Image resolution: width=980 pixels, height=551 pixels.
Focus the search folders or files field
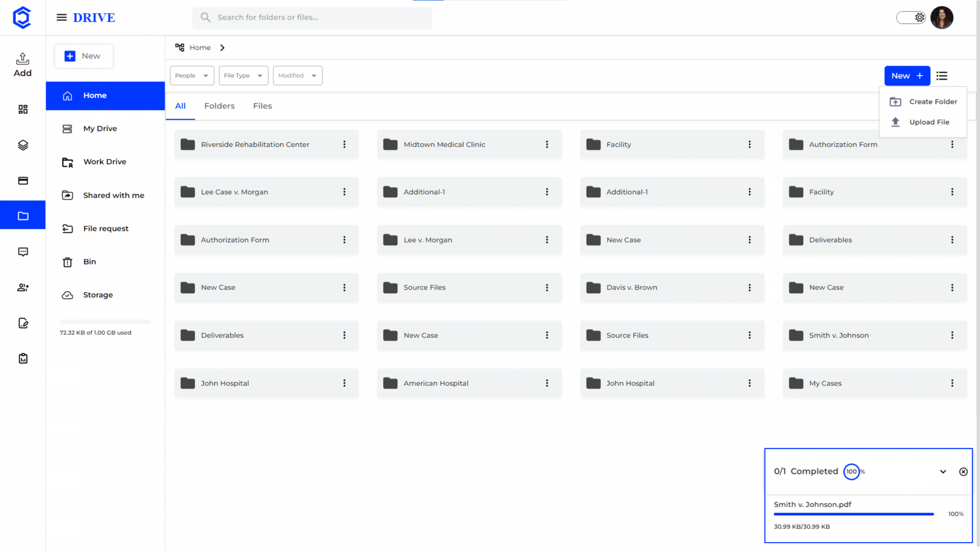click(x=312, y=17)
